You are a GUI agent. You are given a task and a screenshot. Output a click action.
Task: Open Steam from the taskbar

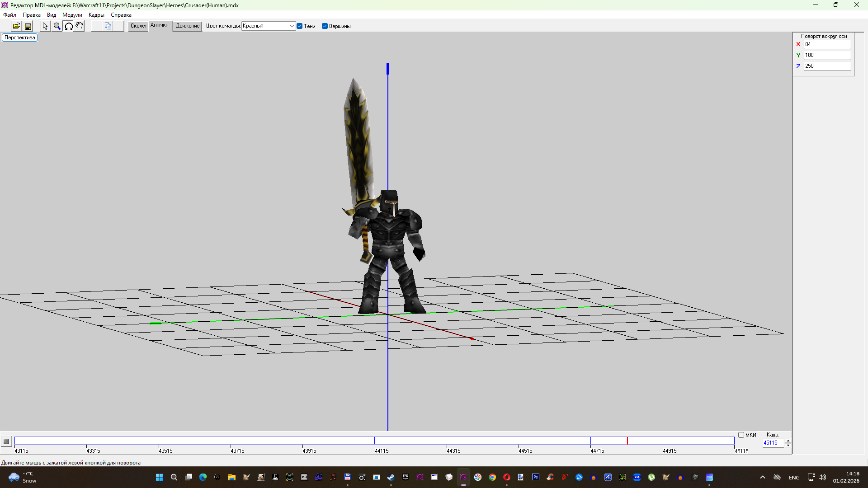pos(391,477)
